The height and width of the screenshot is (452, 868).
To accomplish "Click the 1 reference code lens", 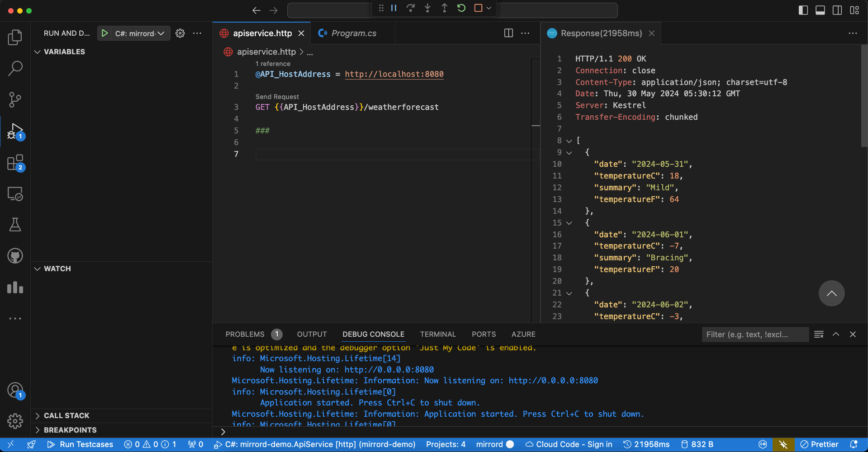I will click(273, 64).
